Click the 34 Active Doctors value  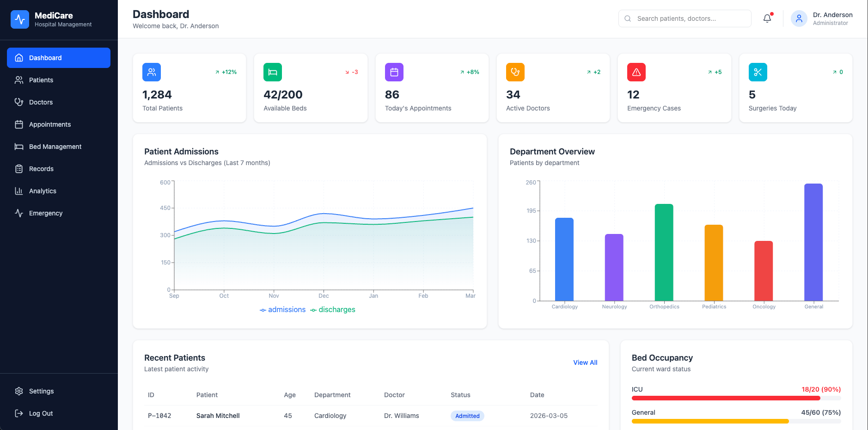[513, 95]
